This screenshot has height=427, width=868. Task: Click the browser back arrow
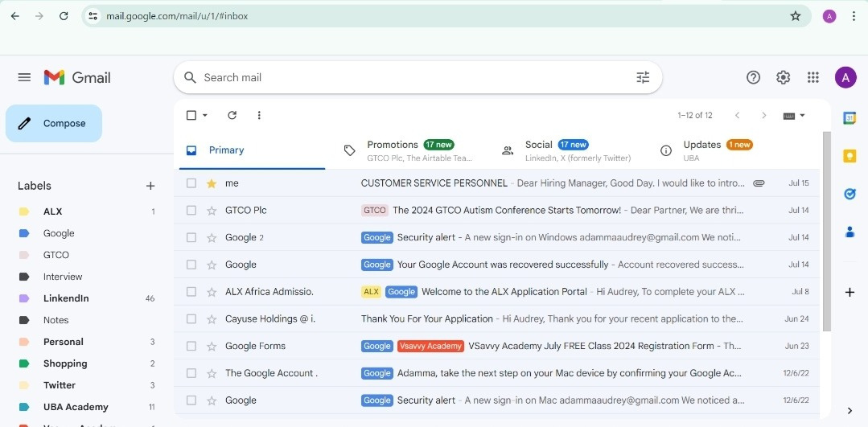point(15,16)
